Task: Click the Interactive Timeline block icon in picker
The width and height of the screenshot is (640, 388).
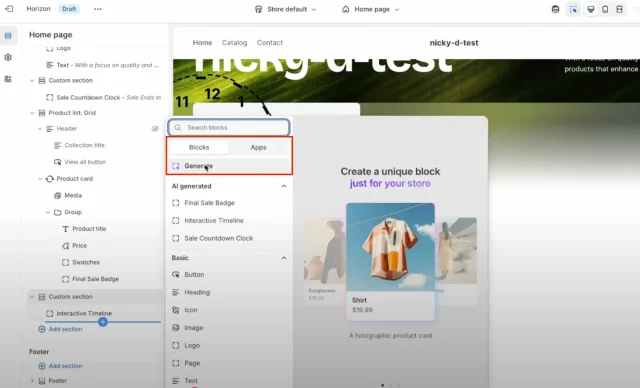Action: [x=176, y=221]
